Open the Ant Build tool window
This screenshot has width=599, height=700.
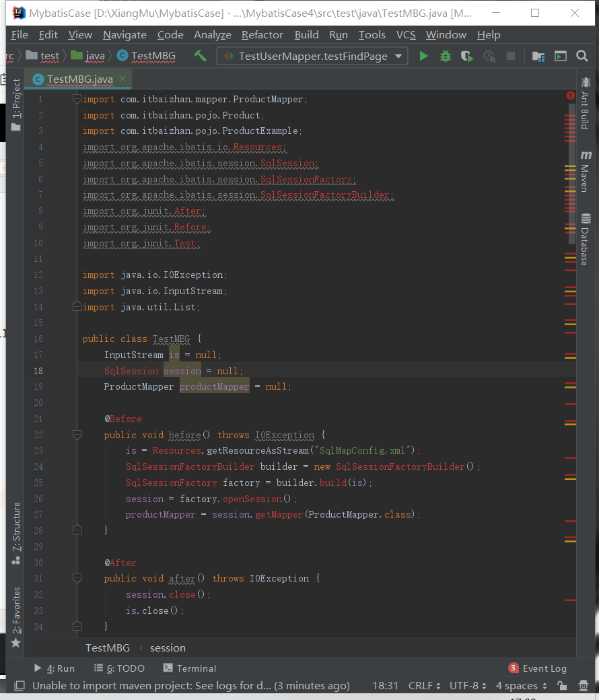[x=585, y=103]
